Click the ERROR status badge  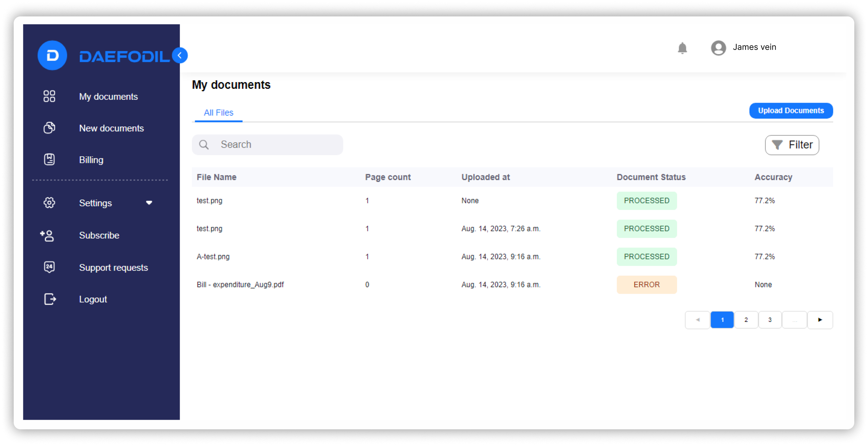(646, 285)
